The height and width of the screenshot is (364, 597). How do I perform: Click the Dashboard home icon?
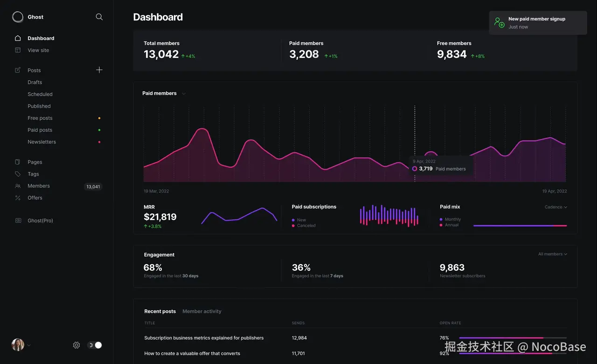coord(18,38)
